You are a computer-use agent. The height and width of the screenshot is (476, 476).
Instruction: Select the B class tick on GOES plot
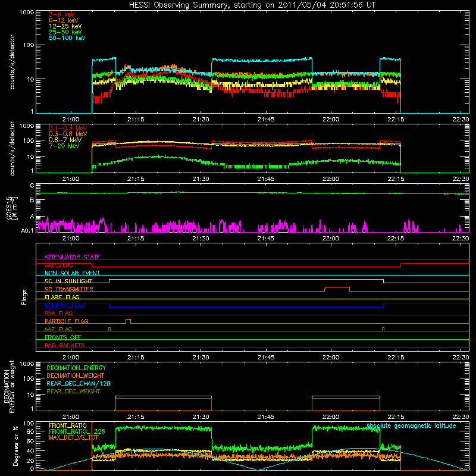(x=32, y=201)
